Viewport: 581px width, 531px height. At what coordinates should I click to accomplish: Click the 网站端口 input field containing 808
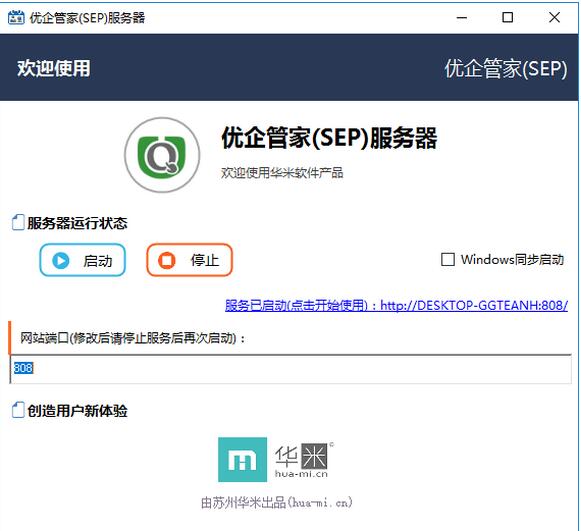[x=290, y=369]
